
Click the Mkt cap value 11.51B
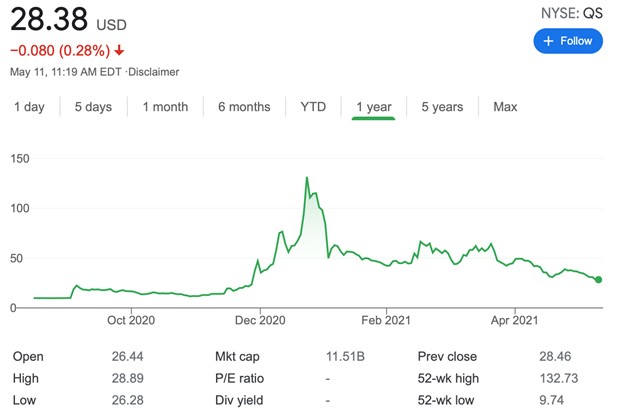coord(344,356)
